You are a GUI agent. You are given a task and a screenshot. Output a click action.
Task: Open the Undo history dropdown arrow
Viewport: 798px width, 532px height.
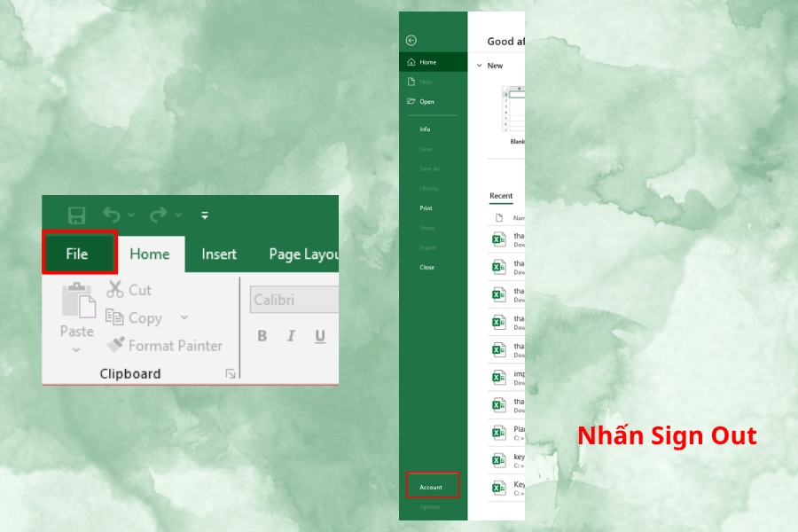click(131, 215)
